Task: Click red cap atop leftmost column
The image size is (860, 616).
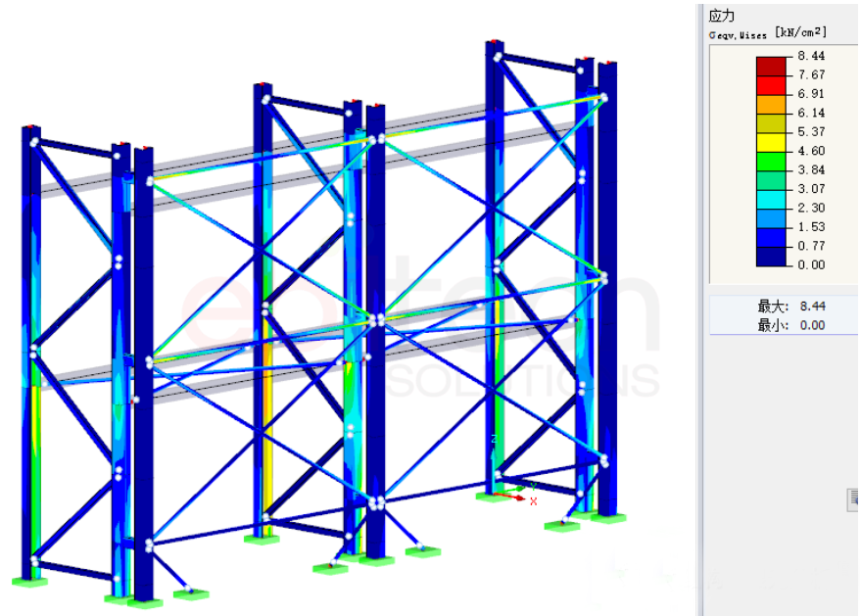Action: [31, 127]
